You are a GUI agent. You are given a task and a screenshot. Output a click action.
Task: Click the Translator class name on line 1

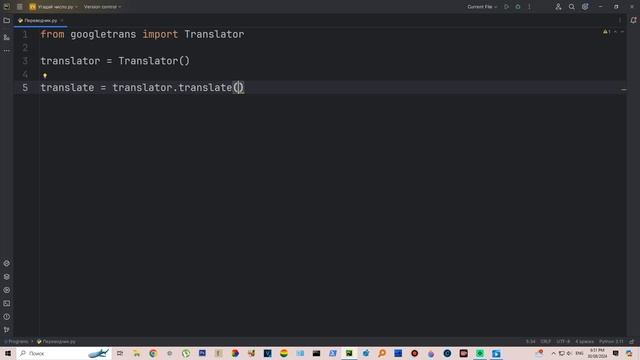[214, 34]
